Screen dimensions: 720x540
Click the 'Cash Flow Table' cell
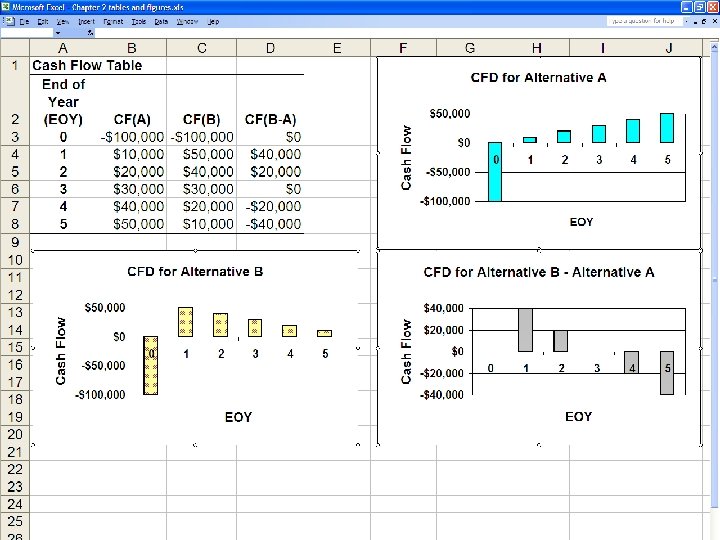coord(87,66)
